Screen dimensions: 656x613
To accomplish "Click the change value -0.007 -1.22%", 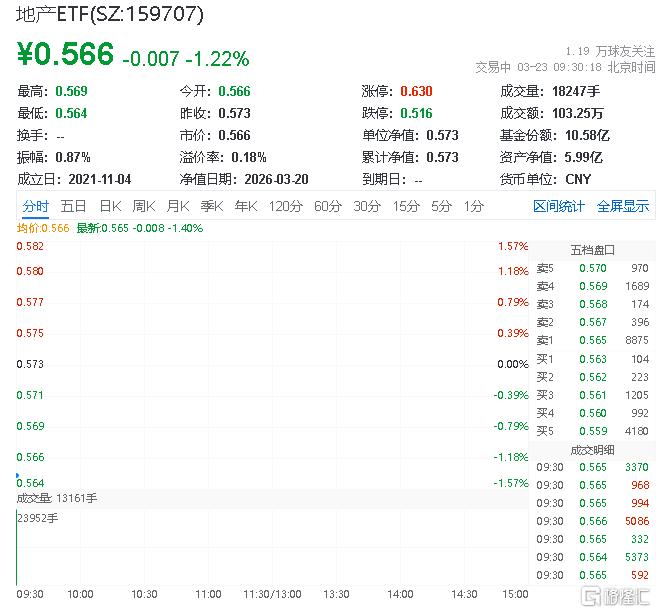I will [186, 59].
